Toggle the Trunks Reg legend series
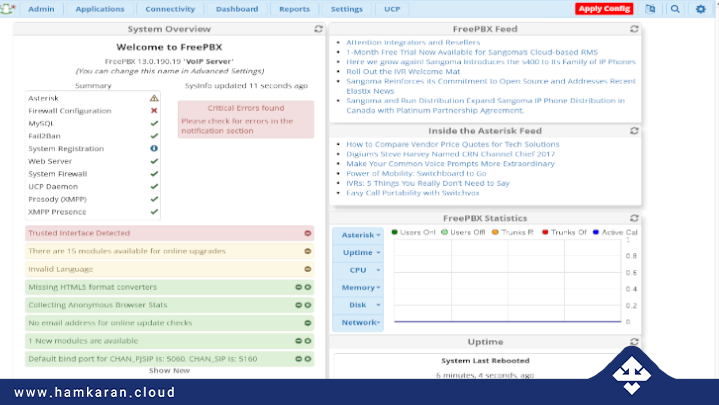Image resolution: width=719 pixels, height=405 pixels. [x=513, y=232]
